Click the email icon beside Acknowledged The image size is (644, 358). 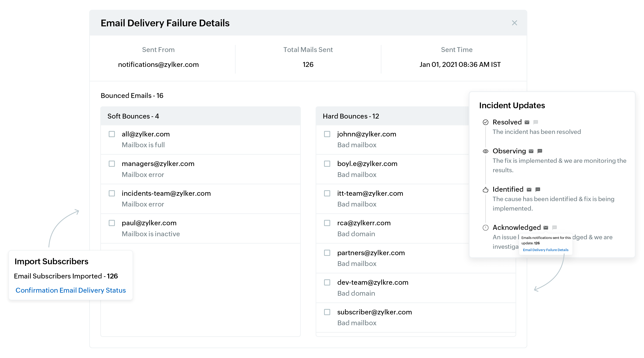546,227
